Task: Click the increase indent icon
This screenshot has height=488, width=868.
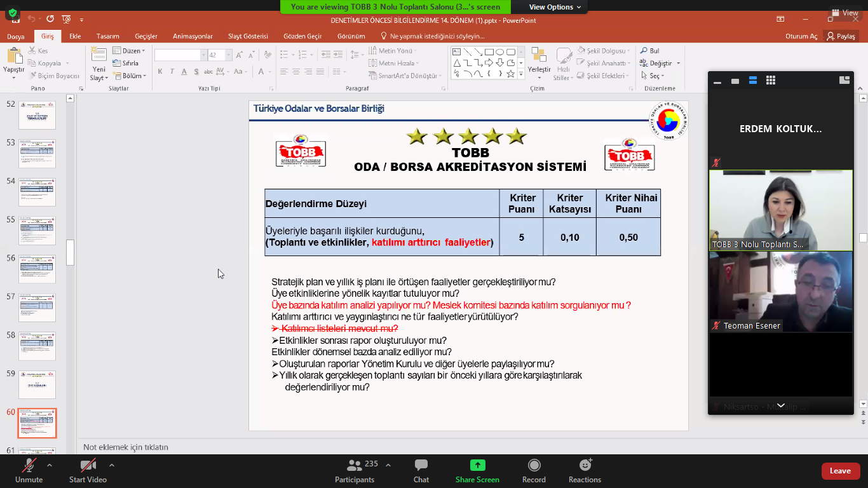Action: click(337, 54)
